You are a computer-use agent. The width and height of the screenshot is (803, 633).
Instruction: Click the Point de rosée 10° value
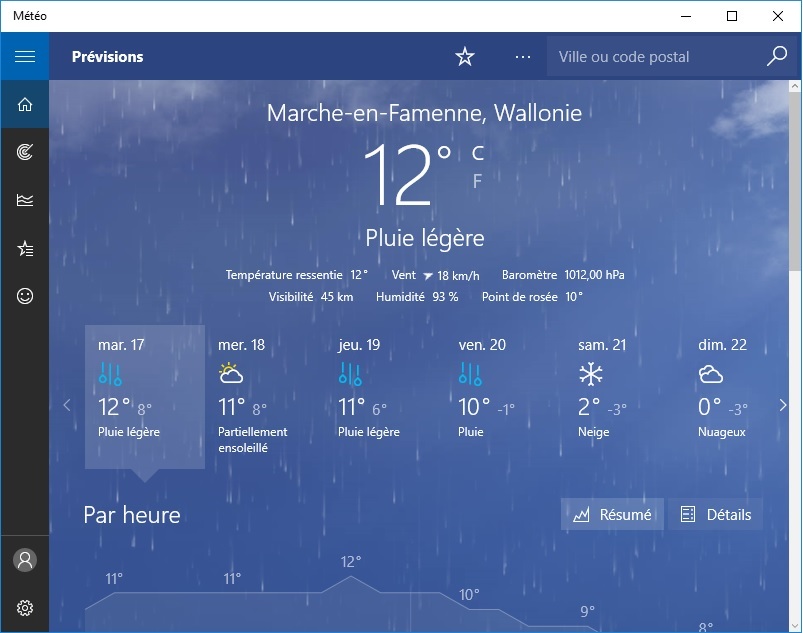(x=532, y=297)
